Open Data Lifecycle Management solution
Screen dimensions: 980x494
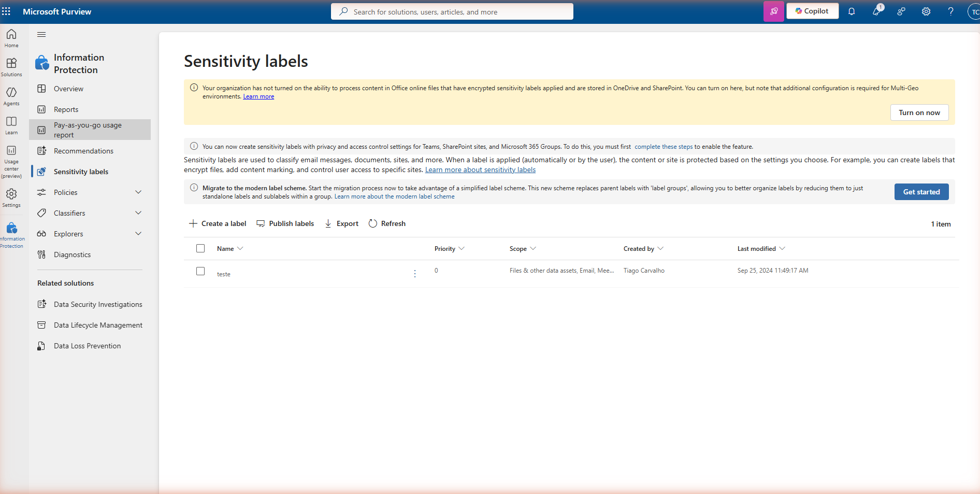coord(90,325)
